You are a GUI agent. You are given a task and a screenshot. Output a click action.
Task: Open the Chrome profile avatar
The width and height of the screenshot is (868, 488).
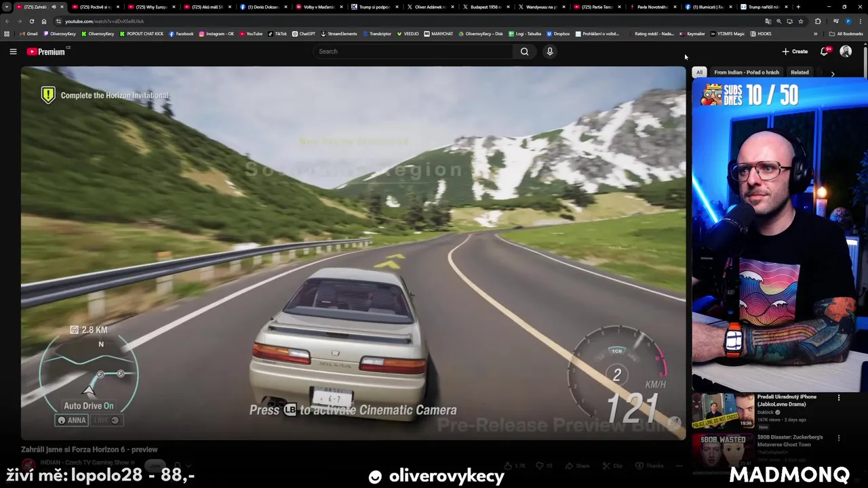(848, 21)
